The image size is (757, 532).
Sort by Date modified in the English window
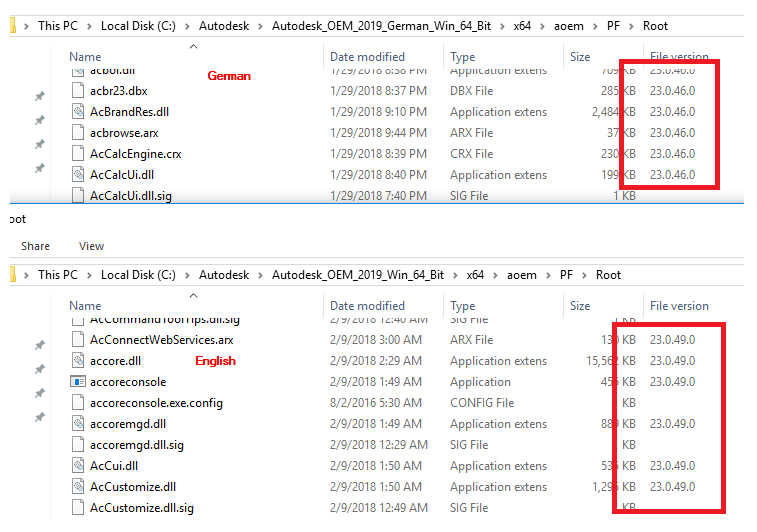[367, 306]
